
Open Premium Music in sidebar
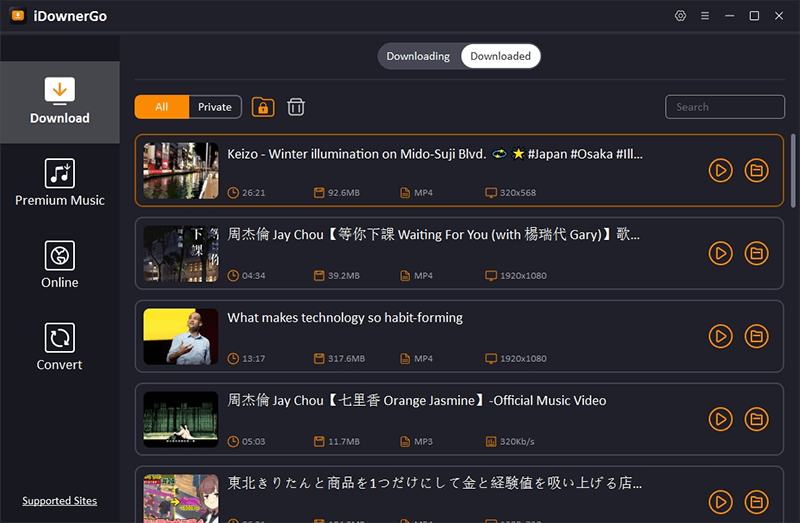[x=60, y=183]
